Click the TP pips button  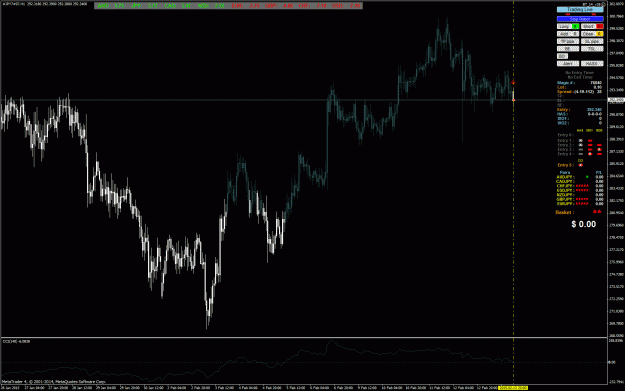coord(568,41)
